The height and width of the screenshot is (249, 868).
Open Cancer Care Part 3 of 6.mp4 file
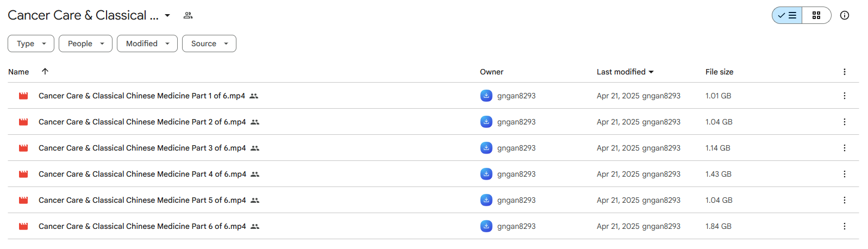[142, 148]
